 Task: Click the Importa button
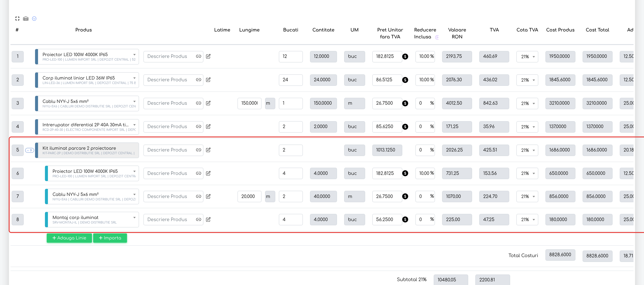pos(110,238)
